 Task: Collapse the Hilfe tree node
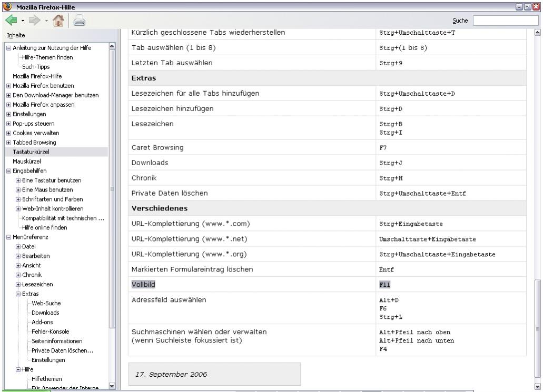pyautogui.click(x=18, y=369)
